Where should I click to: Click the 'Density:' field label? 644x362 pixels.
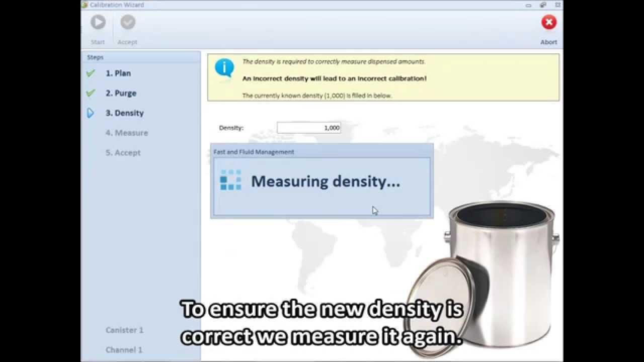231,128
